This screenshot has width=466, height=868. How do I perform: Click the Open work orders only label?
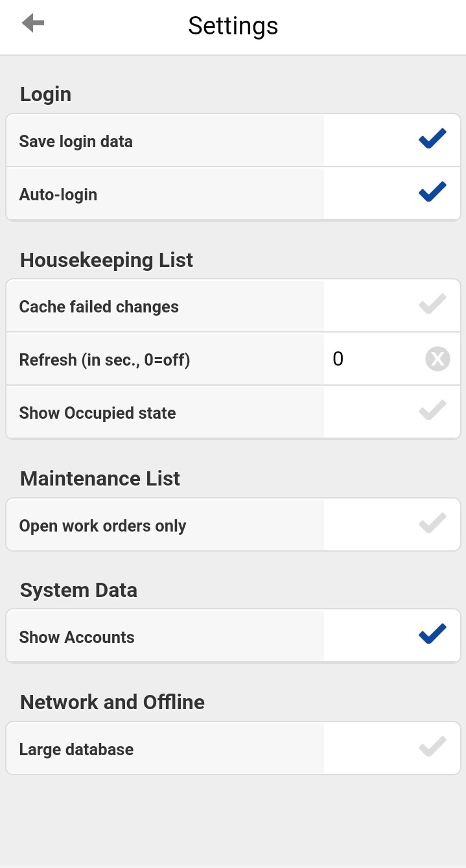[103, 526]
